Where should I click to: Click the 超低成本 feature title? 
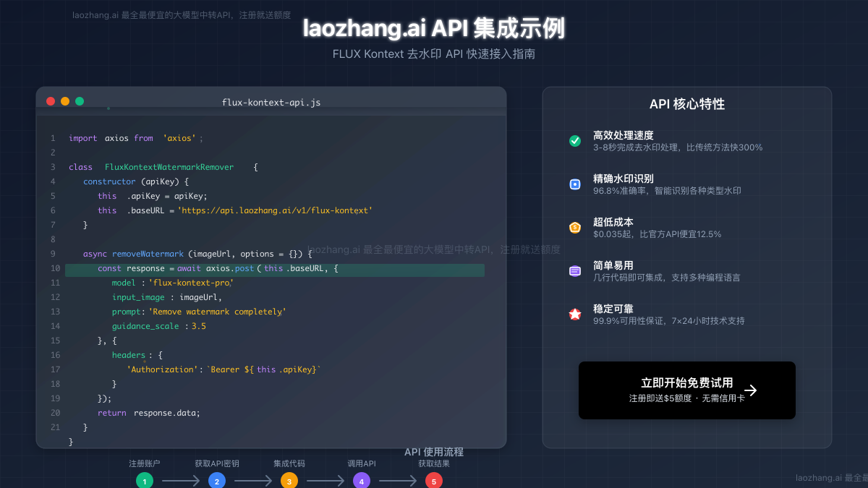pos(613,222)
